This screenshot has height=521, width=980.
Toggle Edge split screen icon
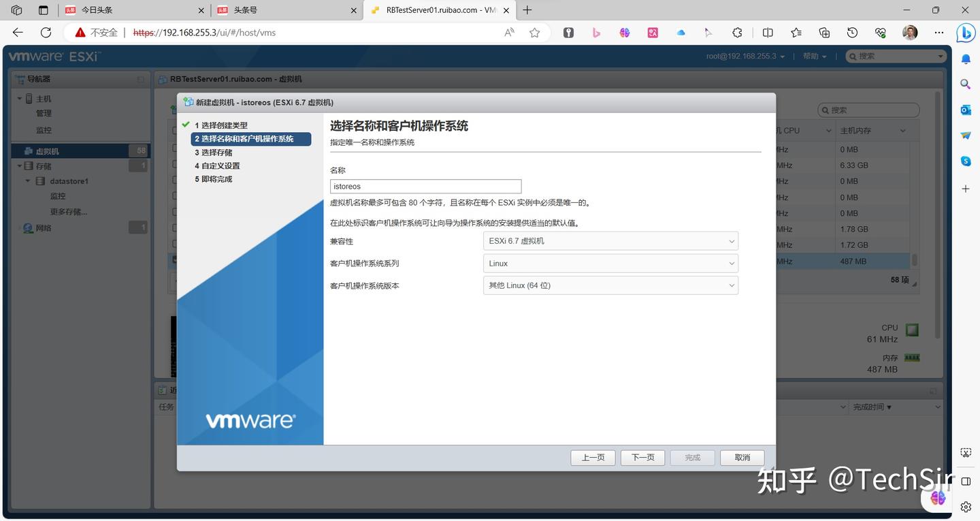pos(768,32)
